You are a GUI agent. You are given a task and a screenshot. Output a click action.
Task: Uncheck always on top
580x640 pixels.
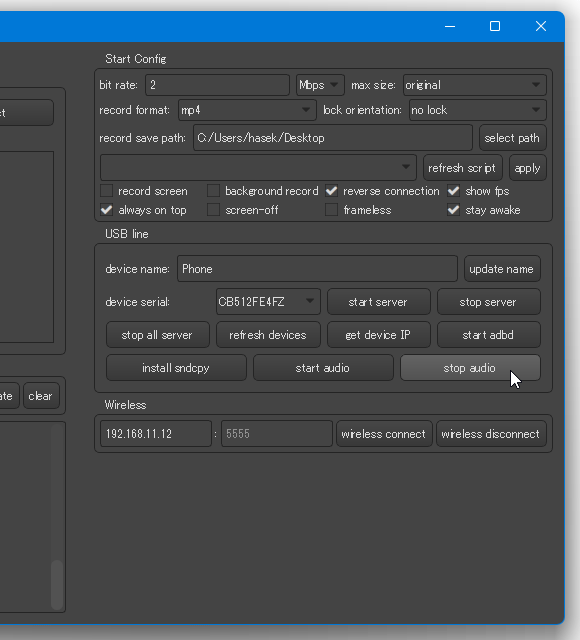tap(107, 210)
